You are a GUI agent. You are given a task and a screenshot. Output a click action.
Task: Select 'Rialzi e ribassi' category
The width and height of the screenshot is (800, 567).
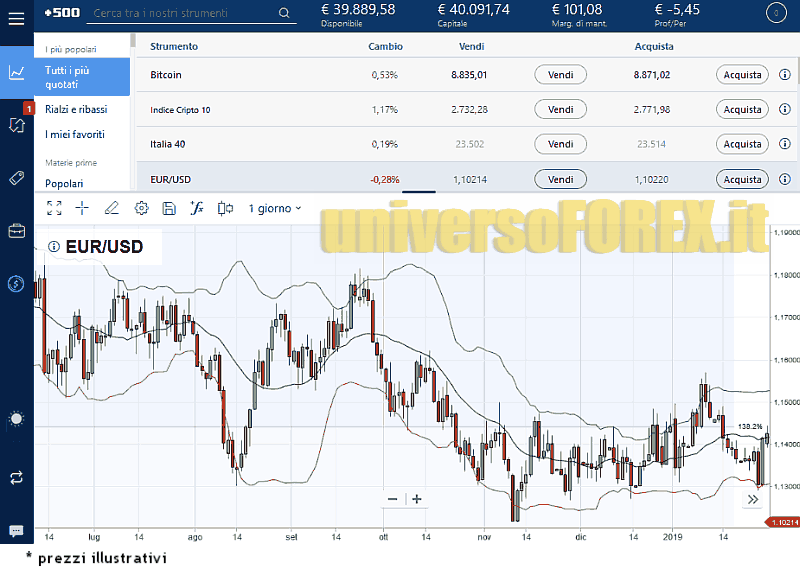[76, 109]
